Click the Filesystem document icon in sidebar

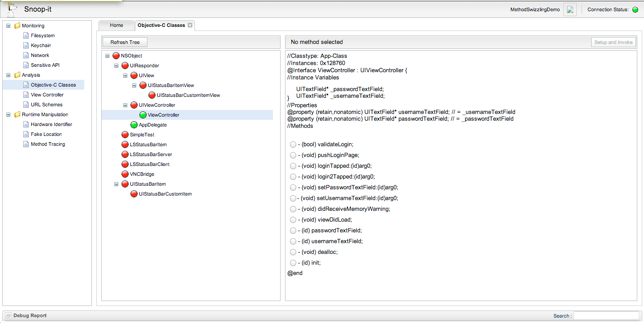coord(26,35)
